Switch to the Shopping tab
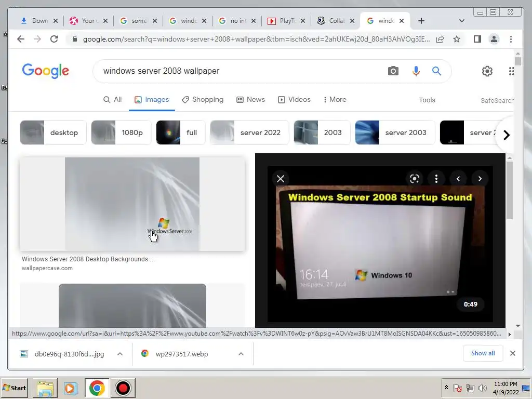 (203, 99)
